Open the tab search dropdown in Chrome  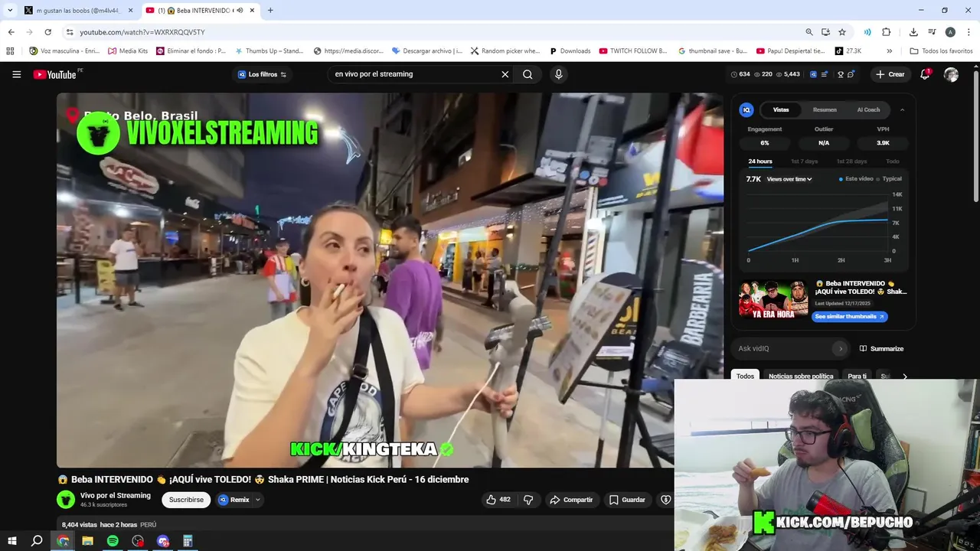10,11
